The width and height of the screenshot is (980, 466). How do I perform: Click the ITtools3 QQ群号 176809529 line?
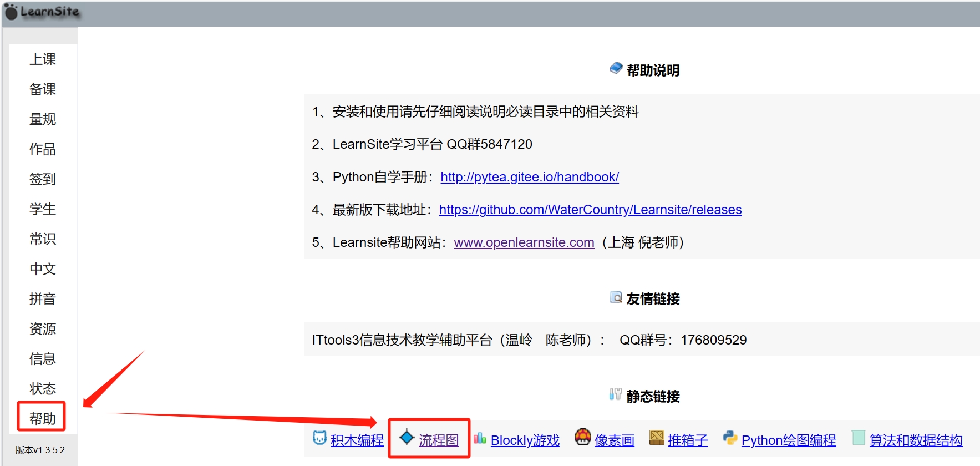coord(529,340)
